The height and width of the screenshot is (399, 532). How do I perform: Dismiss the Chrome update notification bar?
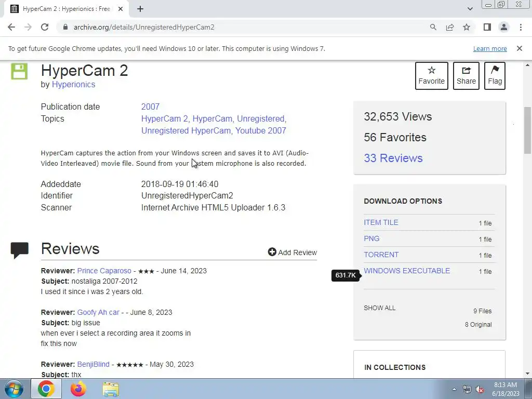pyautogui.click(x=519, y=48)
